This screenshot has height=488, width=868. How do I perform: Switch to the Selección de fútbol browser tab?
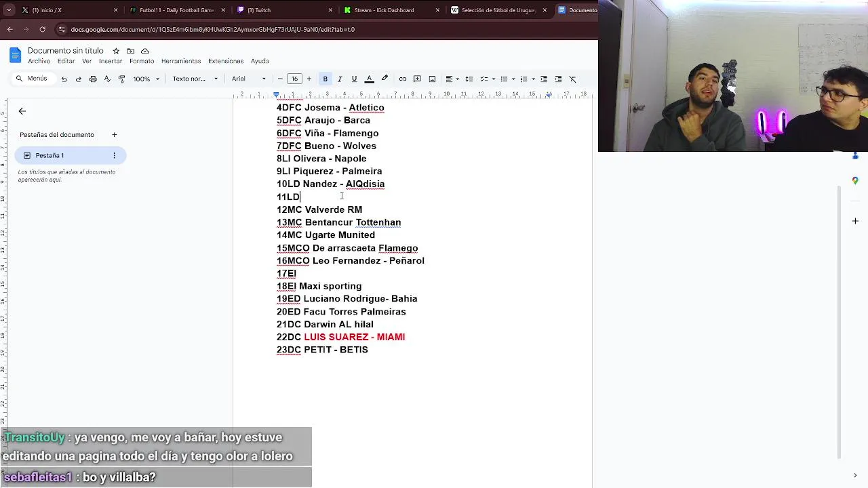coord(499,10)
